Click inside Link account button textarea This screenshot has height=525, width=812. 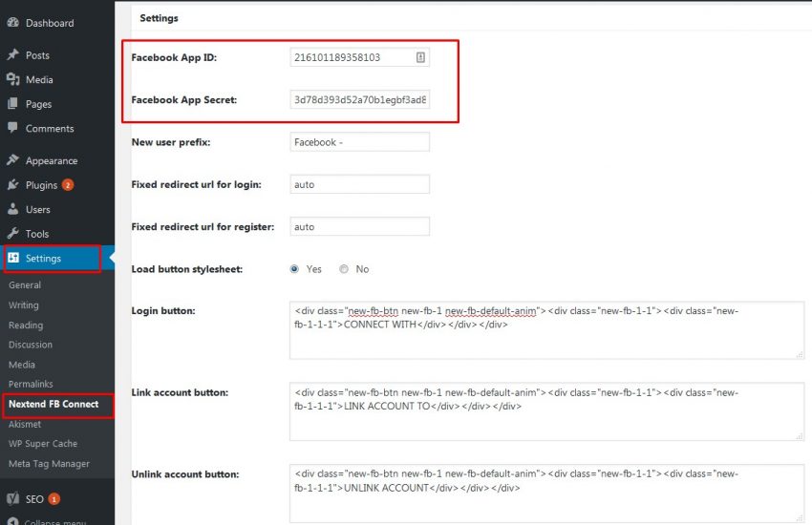pyautogui.click(x=546, y=411)
